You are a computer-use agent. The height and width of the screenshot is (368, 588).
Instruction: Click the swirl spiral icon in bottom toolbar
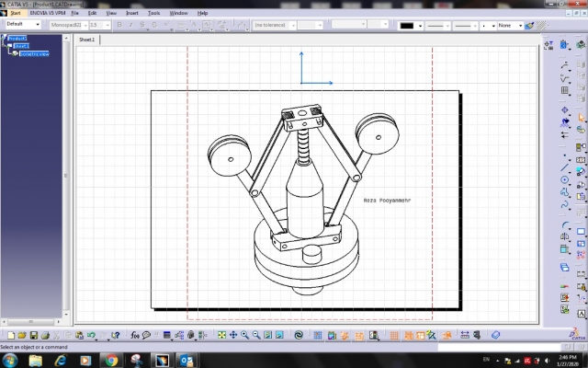[299, 335]
